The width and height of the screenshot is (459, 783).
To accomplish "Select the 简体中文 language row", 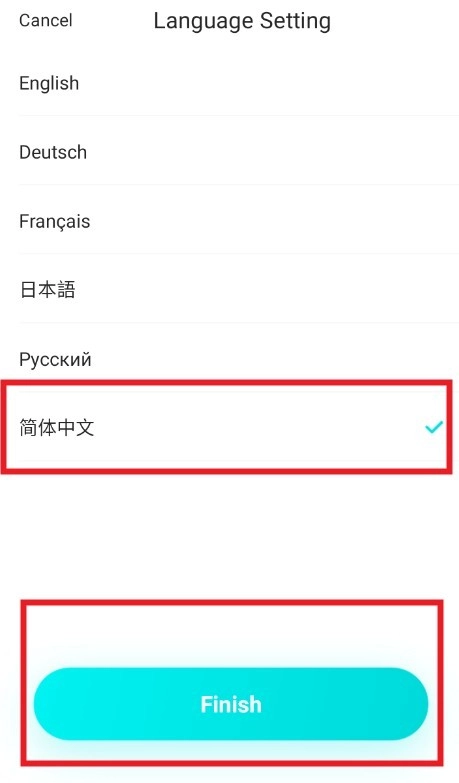I will [229, 428].
